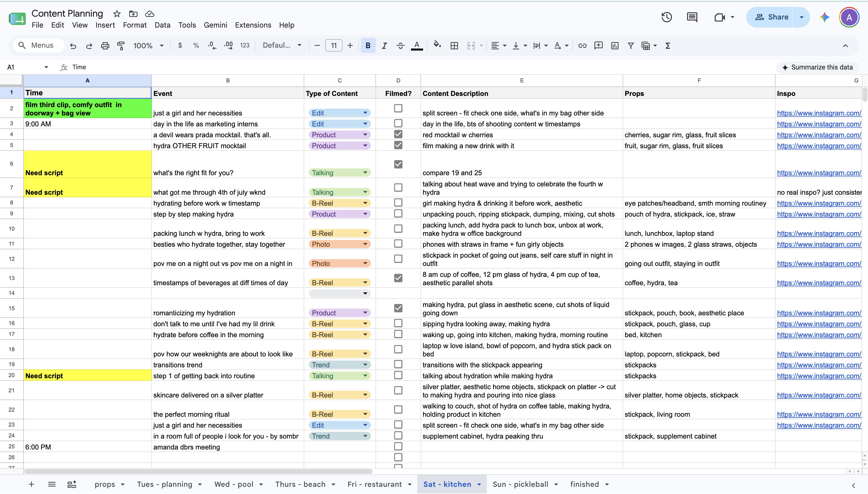This screenshot has width=868, height=494.
Task: Insert a link with the chain icon
Action: coord(582,45)
